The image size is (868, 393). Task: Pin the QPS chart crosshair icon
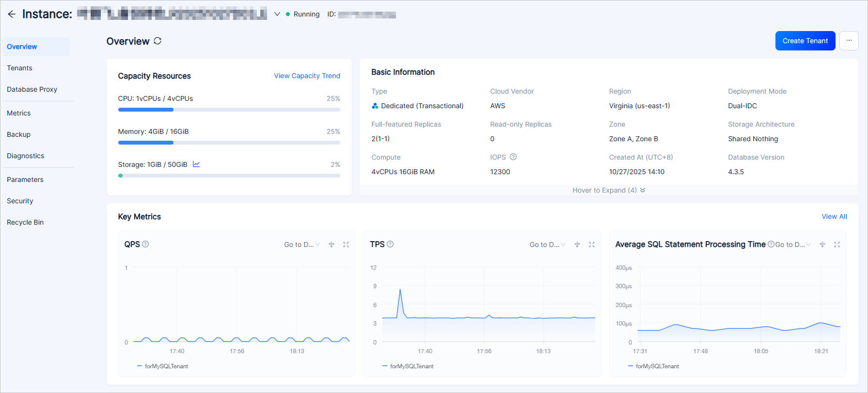(331, 245)
